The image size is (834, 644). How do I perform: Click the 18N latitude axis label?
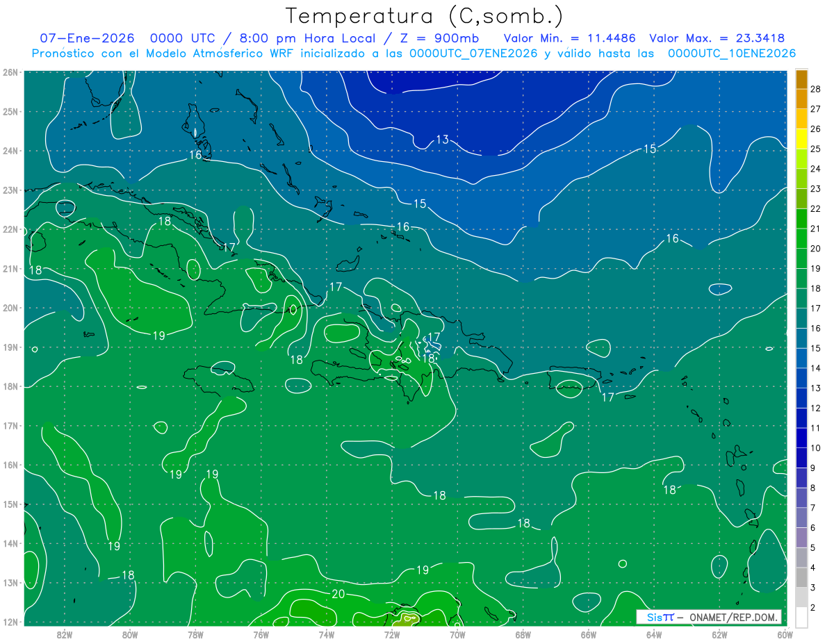[10, 386]
